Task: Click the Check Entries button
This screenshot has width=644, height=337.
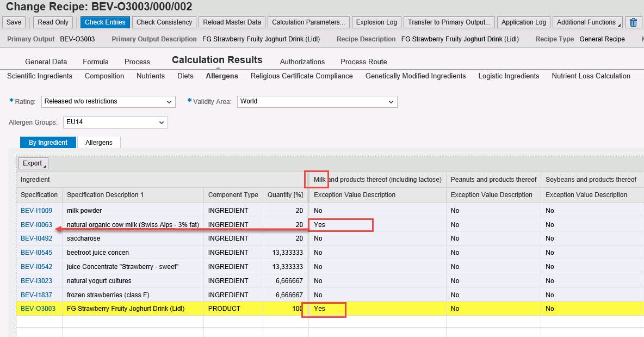Action: pyautogui.click(x=105, y=22)
